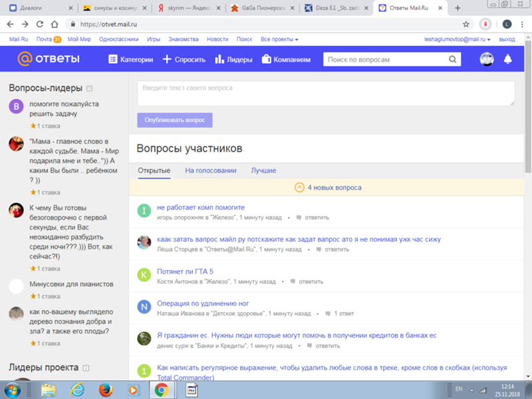Click the Ответы logo

pos(49,59)
